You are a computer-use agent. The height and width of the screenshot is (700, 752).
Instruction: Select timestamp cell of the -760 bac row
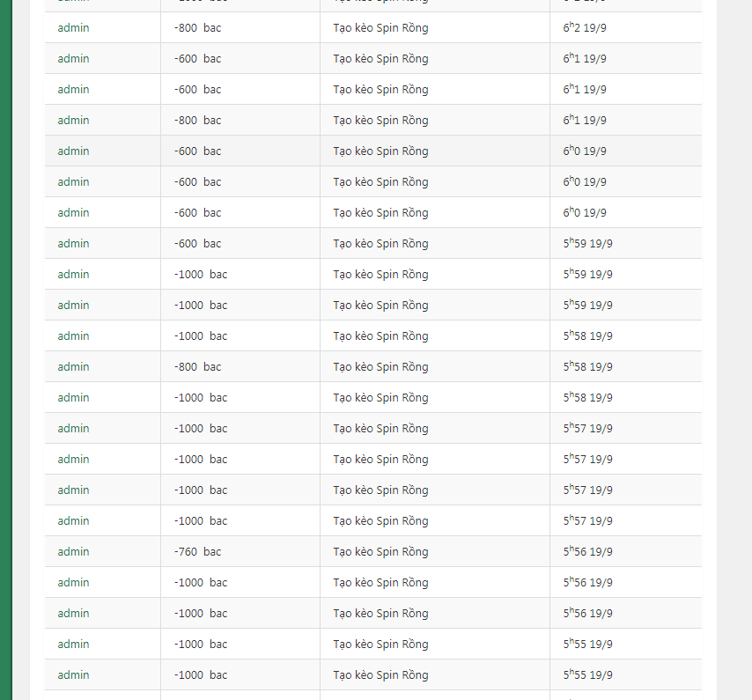pos(588,552)
